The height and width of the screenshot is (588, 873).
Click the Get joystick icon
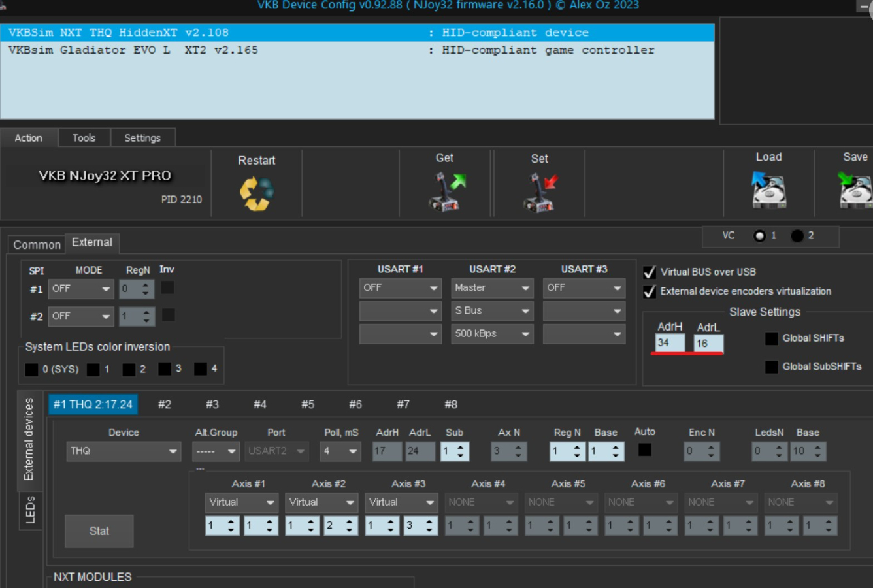pyautogui.click(x=446, y=192)
